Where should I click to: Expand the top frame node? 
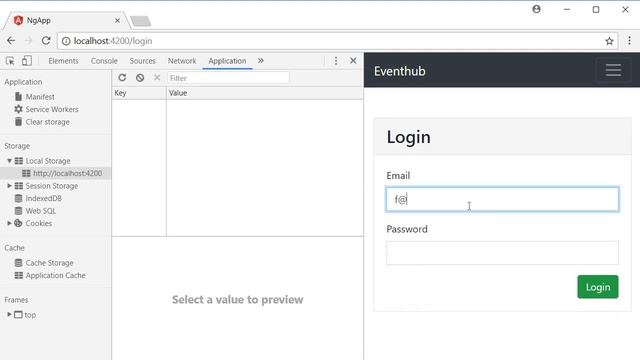(x=9, y=315)
